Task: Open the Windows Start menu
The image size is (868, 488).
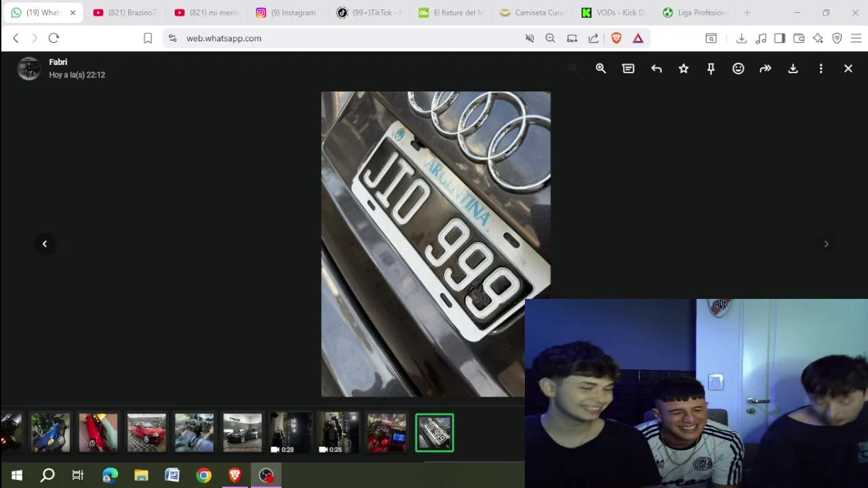Action: pyautogui.click(x=16, y=475)
